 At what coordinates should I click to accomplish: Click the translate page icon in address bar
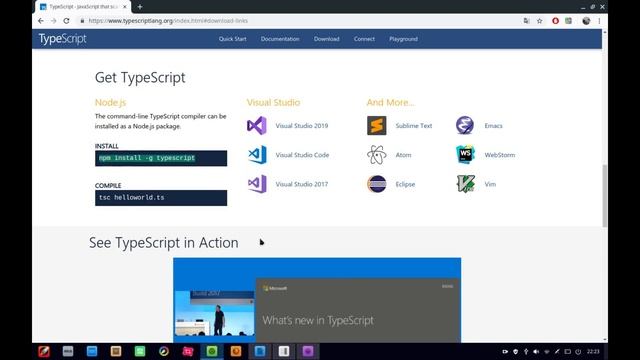pos(527,21)
